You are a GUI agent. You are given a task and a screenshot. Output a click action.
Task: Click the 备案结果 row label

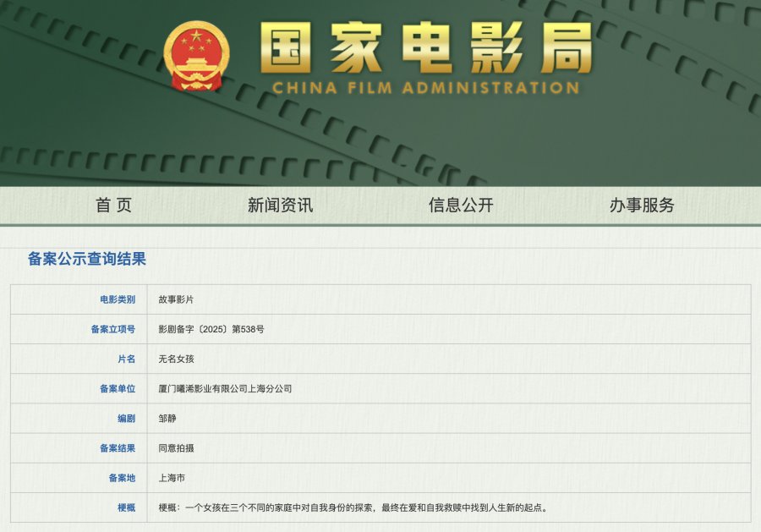tap(118, 448)
